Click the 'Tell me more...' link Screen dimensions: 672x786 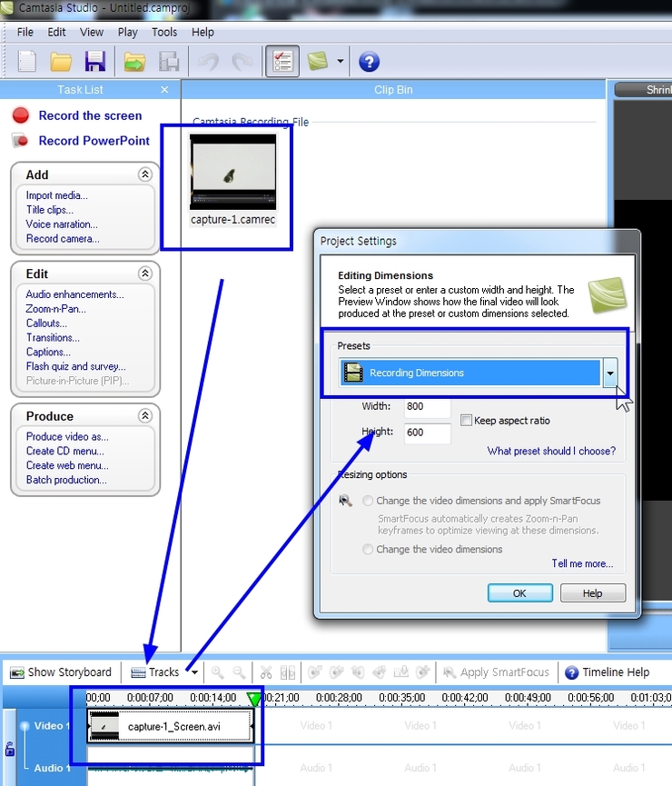point(582,563)
